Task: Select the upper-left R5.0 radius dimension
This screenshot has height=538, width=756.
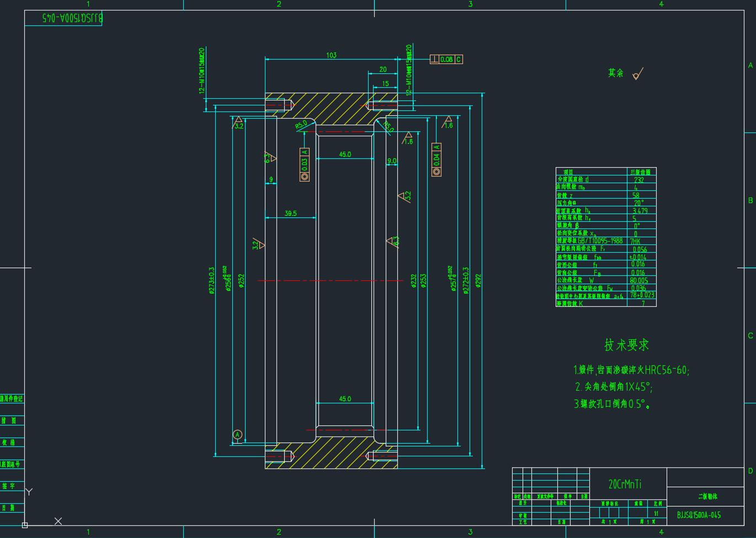Action: pos(301,125)
